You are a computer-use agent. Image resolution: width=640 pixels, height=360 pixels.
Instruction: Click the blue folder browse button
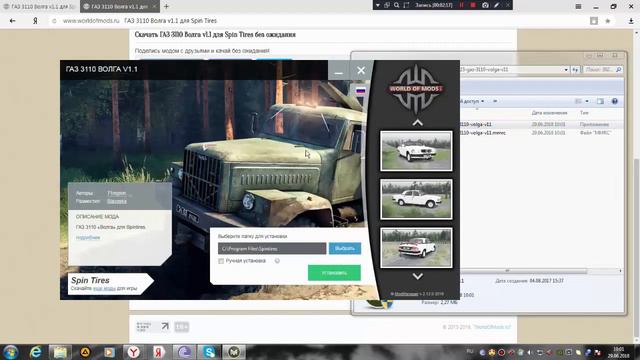click(x=345, y=248)
